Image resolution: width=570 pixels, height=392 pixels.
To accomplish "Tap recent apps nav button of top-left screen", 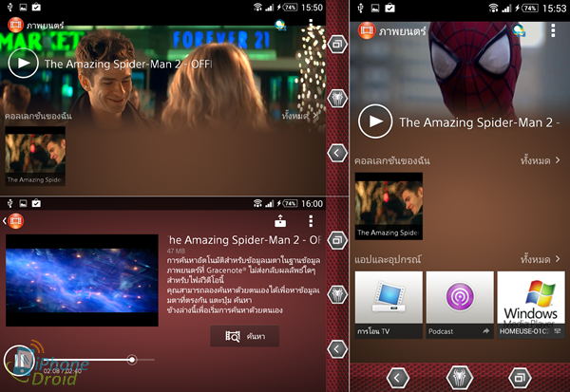I will pyautogui.click(x=337, y=45).
